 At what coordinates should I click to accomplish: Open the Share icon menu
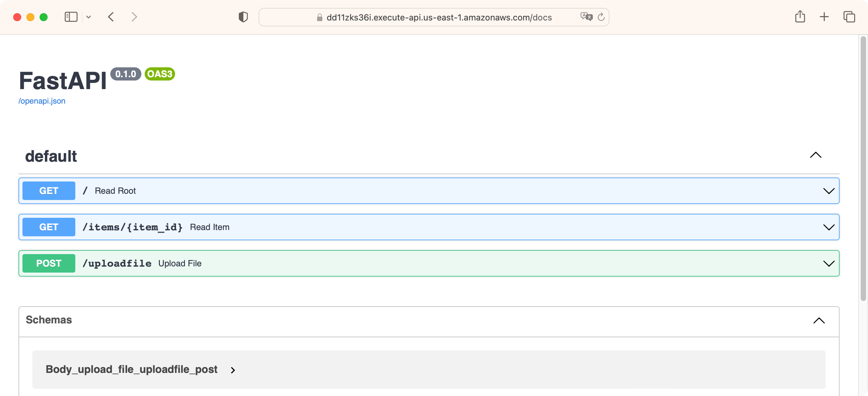[x=800, y=17]
